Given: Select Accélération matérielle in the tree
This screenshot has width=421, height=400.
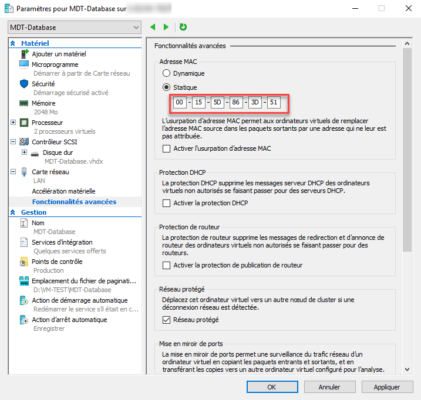Looking at the screenshot, I should pos(63,191).
